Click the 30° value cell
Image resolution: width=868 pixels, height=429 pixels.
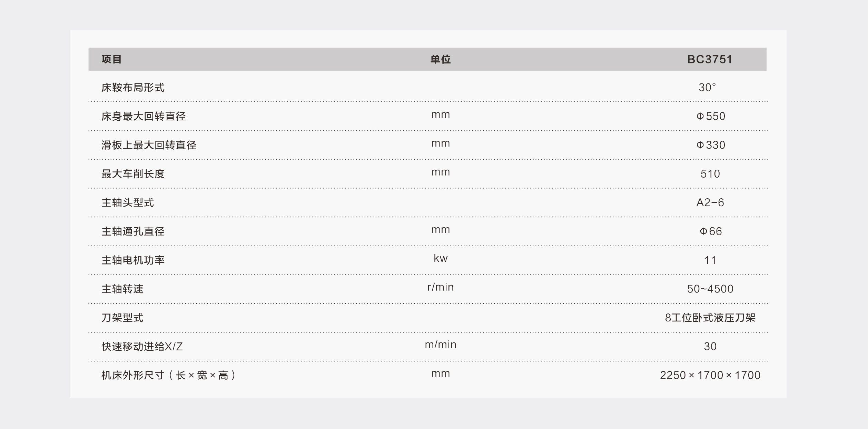707,88
